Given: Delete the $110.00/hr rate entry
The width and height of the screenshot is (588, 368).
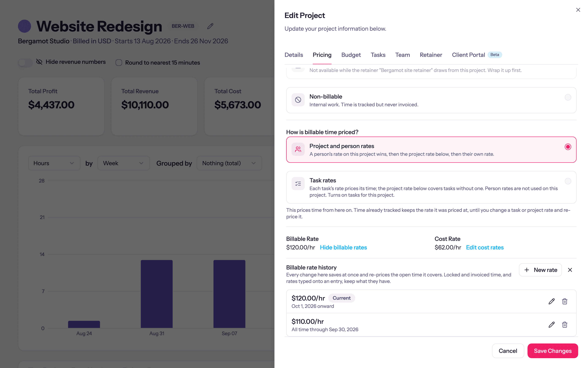Looking at the screenshot, I should (x=564, y=325).
